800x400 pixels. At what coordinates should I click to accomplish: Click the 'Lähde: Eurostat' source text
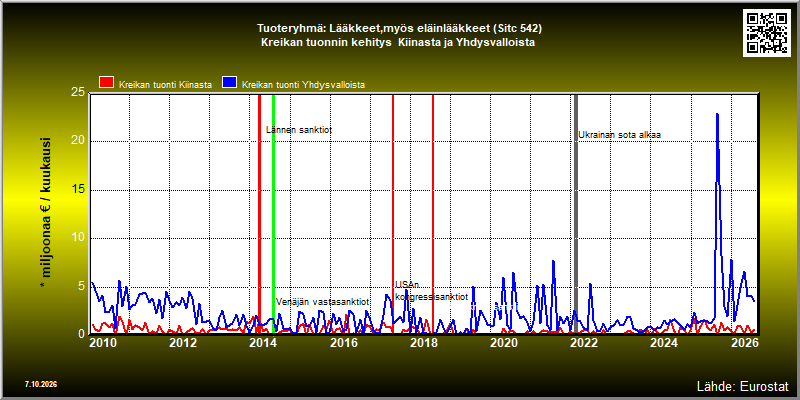pyautogui.click(x=743, y=385)
